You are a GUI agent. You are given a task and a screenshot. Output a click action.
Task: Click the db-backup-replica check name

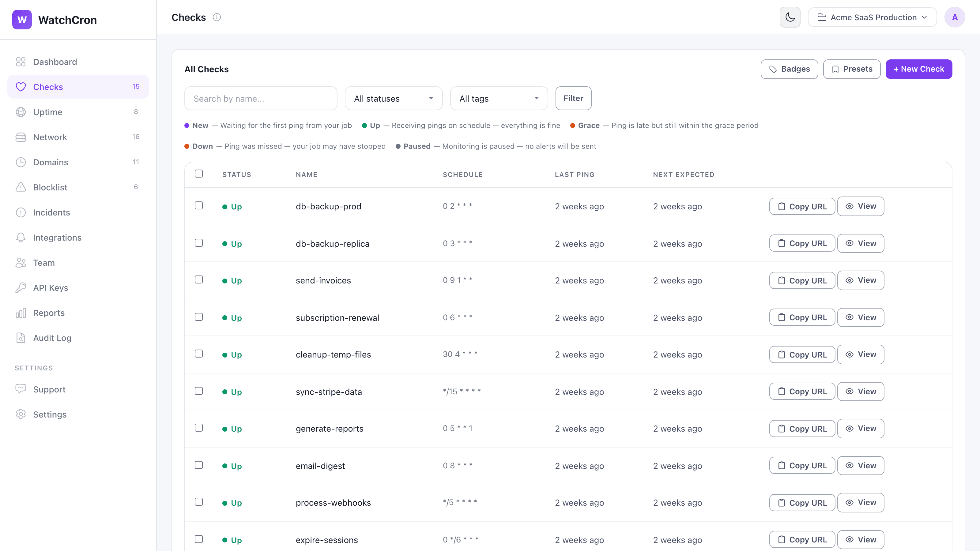pyautogui.click(x=333, y=244)
